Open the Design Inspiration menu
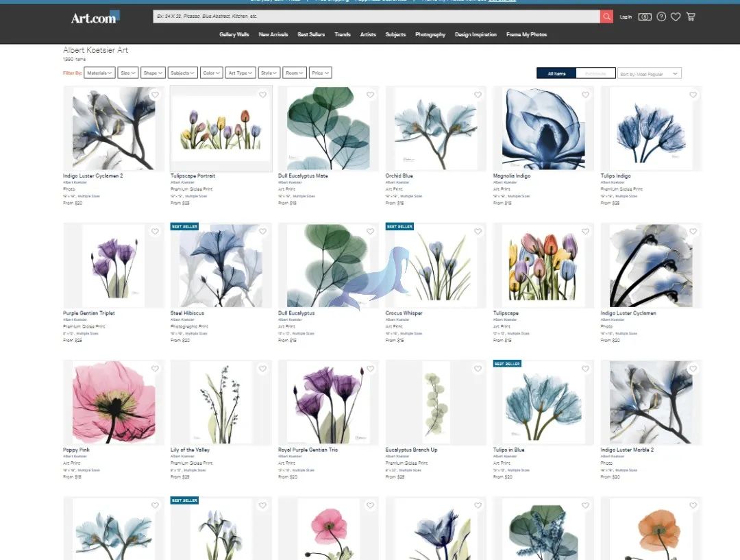The width and height of the screenshot is (740, 560). tap(476, 34)
